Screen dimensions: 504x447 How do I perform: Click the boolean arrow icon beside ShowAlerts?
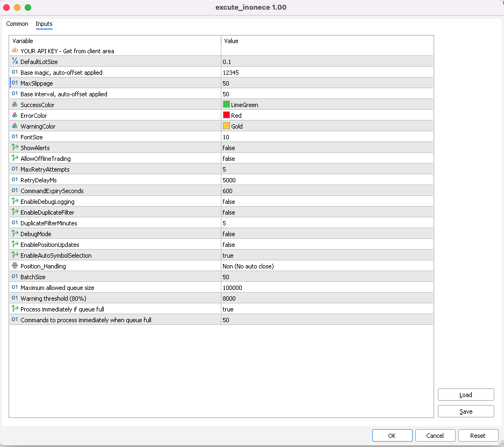15,148
